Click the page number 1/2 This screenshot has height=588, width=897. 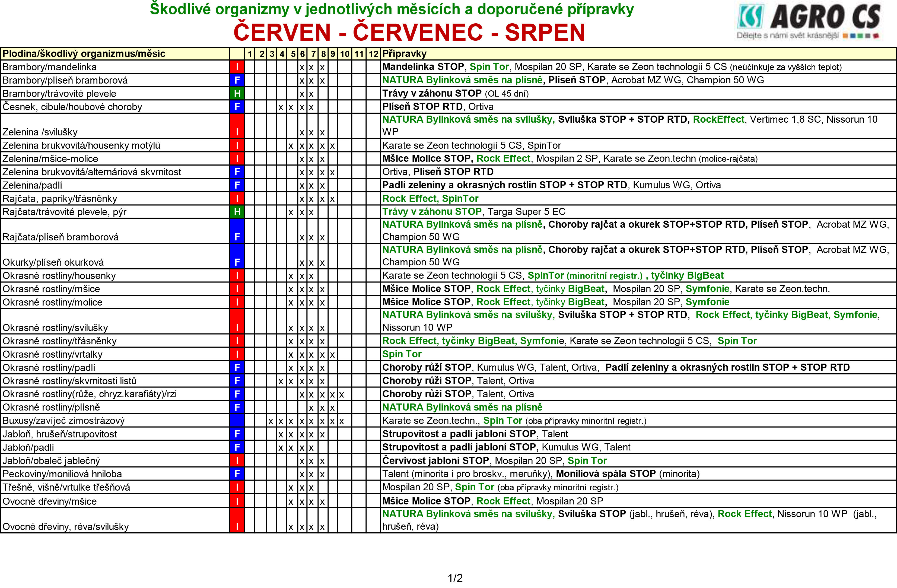tap(455, 578)
